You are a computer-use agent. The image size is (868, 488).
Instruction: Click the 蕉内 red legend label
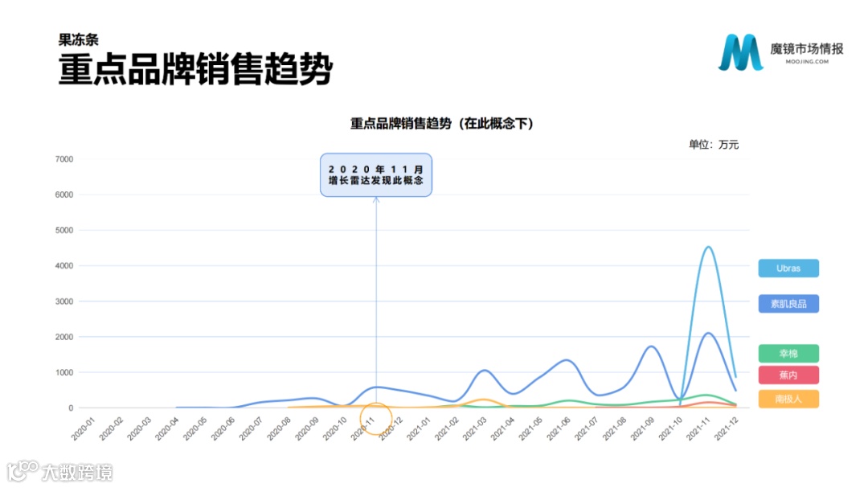(x=788, y=375)
